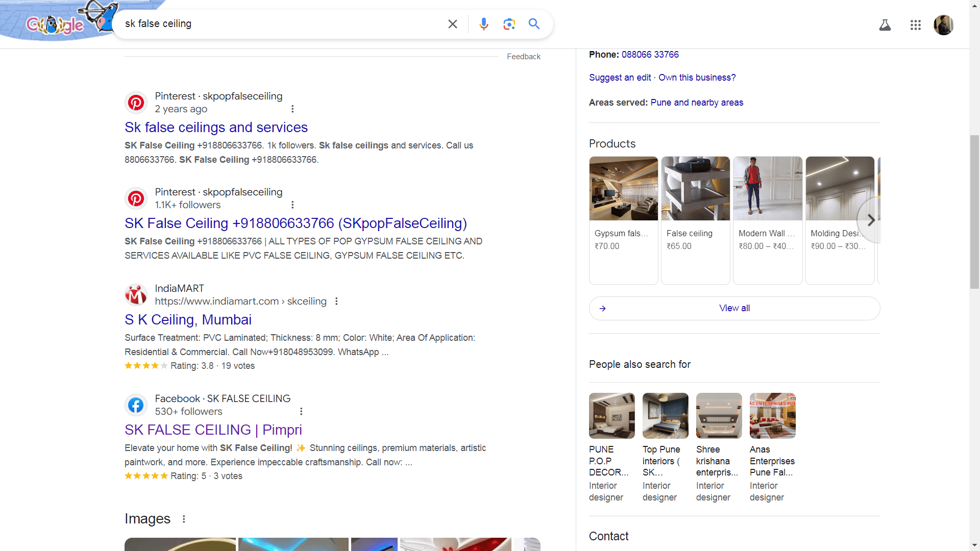
Task: Open Google Lens image search
Action: click(509, 24)
